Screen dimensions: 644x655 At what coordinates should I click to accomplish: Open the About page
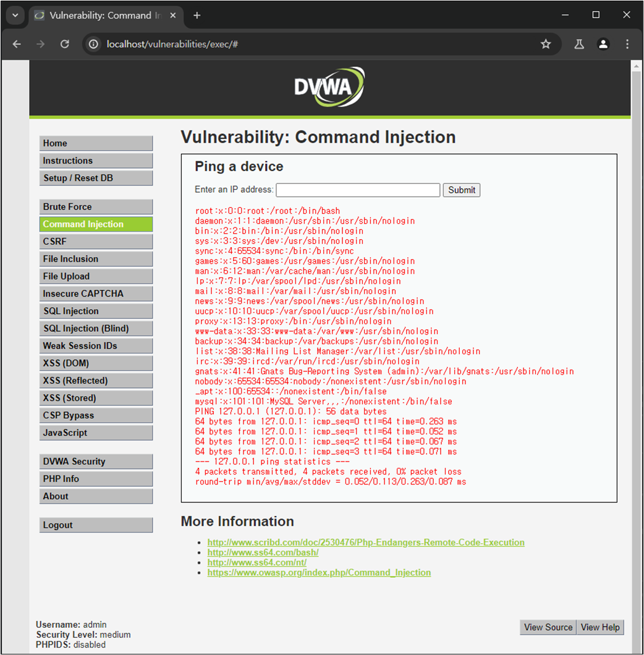tap(96, 496)
